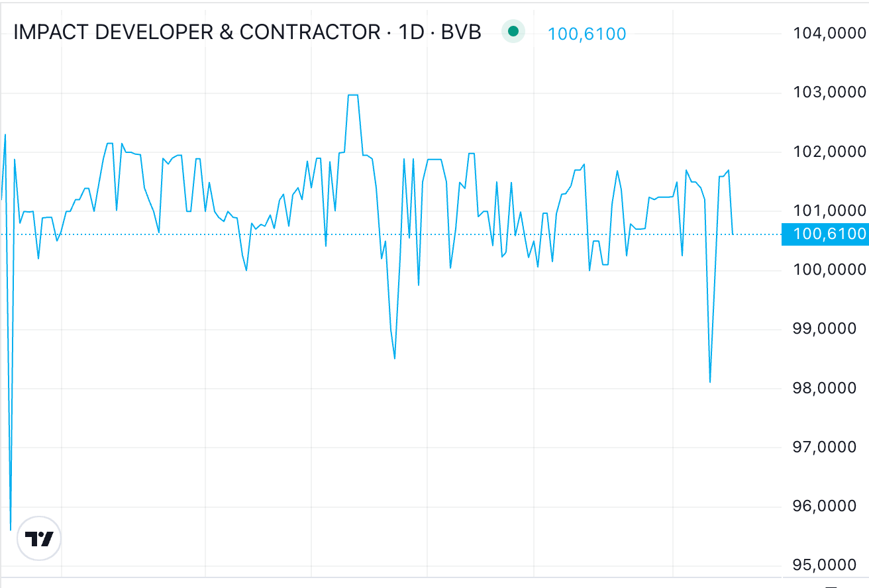This screenshot has height=588, width=869.
Task: Click the 101,0000 price axis label
Action: tap(829, 211)
